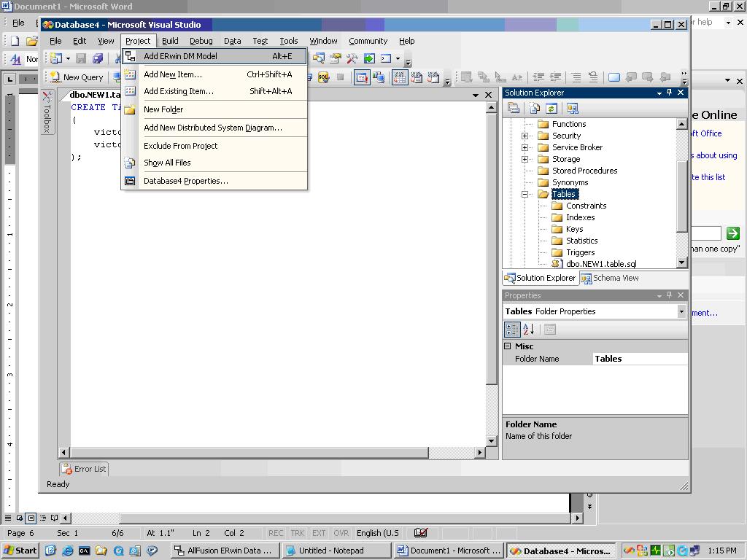Image resolution: width=747 pixels, height=560 pixels.
Task: Expand the Service Broker folder node
Action: click(x=525, y=147)
